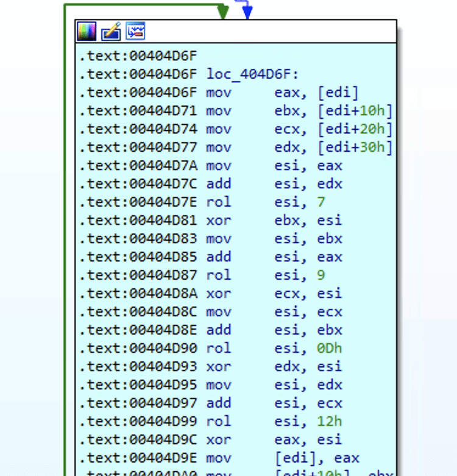Click the mov esi, eax instruction
The height and width of the screenshot is (476, 457).
point(274,166)
